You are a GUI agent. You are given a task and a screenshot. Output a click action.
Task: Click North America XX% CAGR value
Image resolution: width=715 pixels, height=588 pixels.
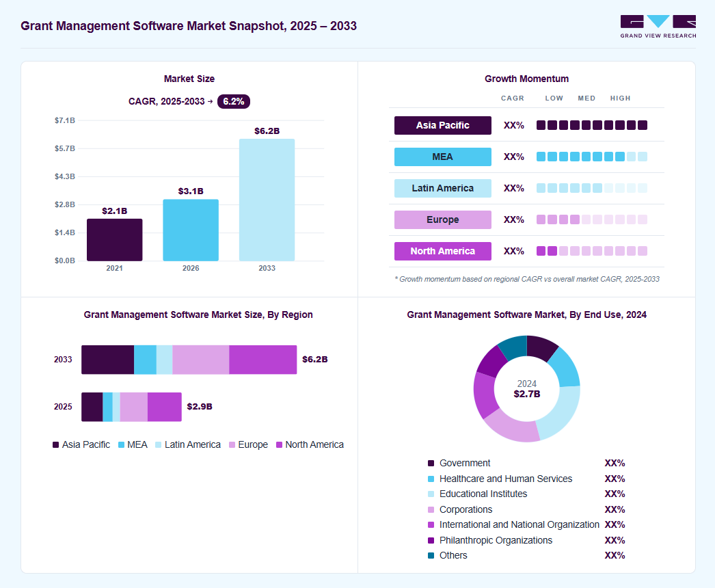click(x=514, y=252)
